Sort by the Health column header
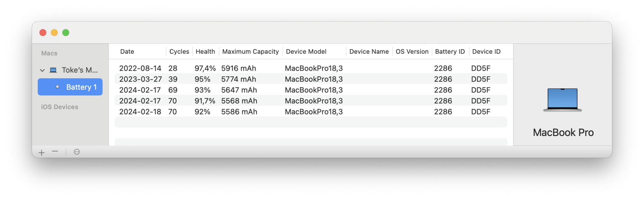The image size is (644, 200). coord(205,51)
